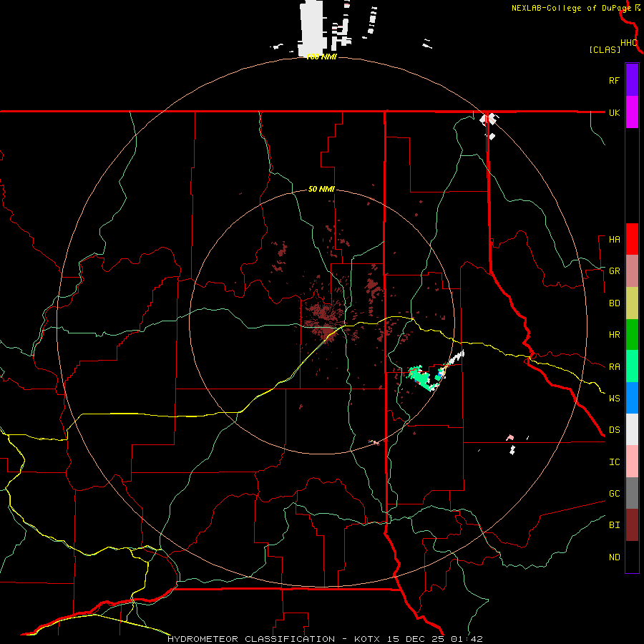Click the 100 NMI range ring label
The width and height of the screenshot is (644, 644).
pos(321,57)
